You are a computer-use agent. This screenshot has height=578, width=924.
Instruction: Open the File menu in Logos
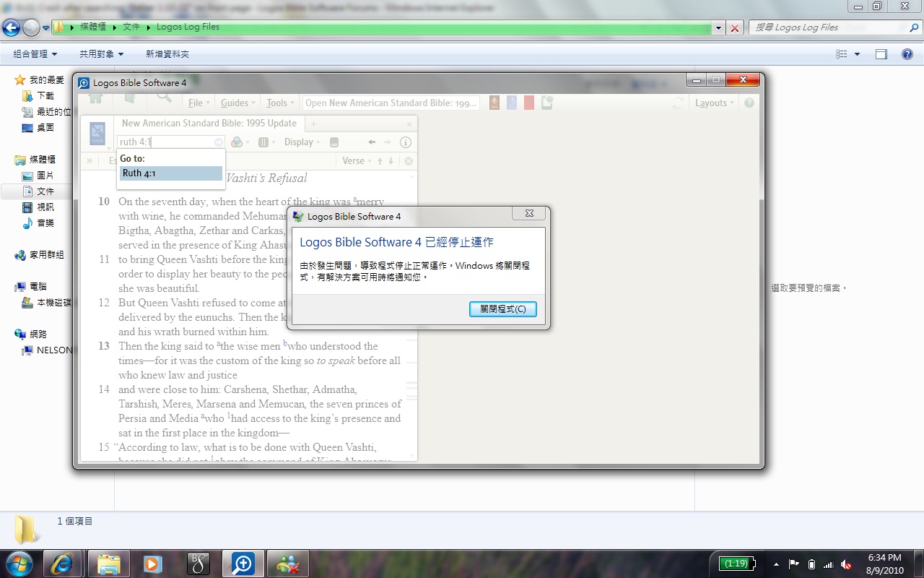coord(199,103)
